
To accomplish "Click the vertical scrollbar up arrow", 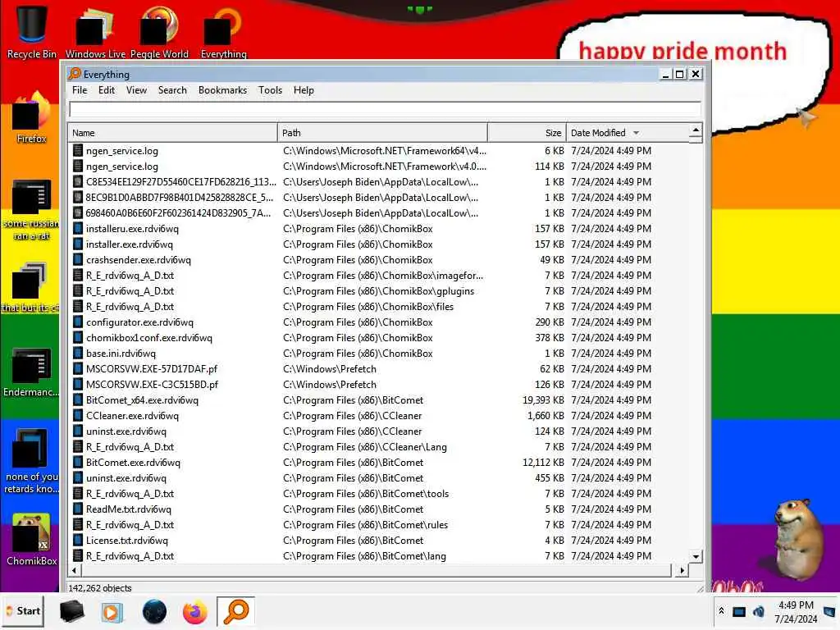I will (696, 130).
